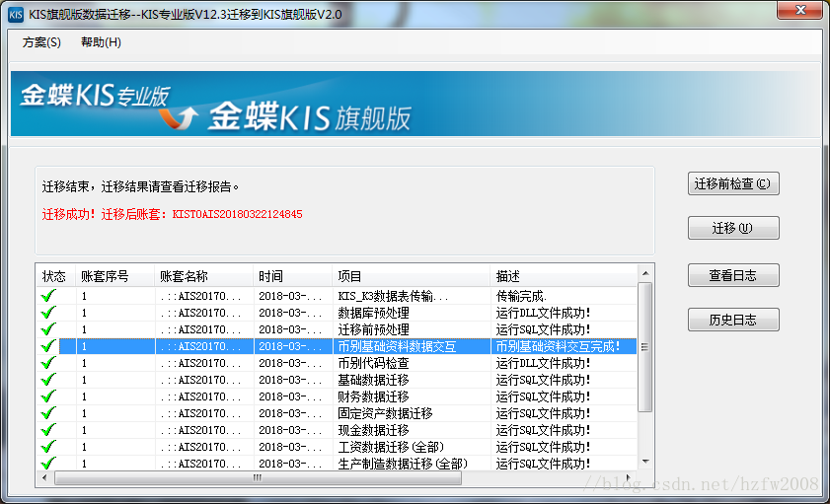Open the 方案(S) menu
The image size is (830, 504).
pos(41,42)
